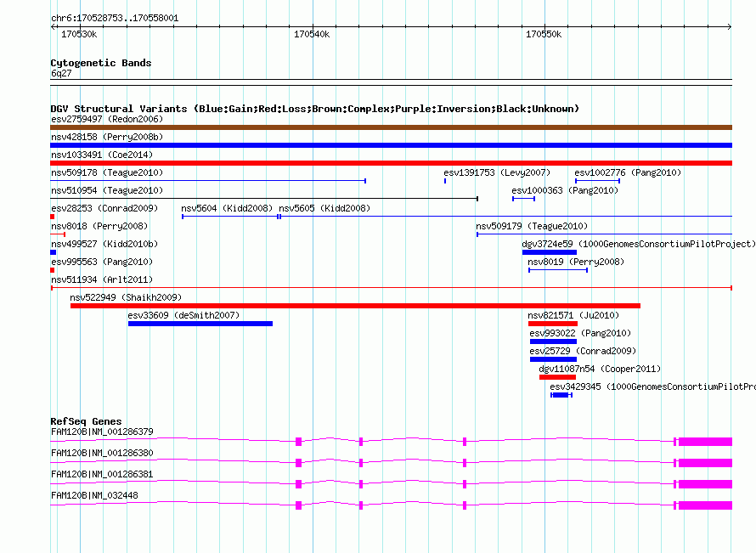
Task: Open variant nsv509178 (Teague2010) label
Action: 107,172
